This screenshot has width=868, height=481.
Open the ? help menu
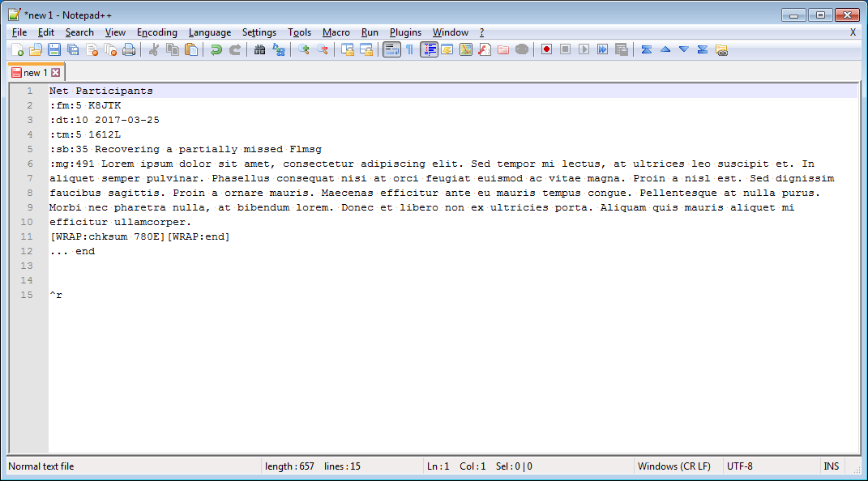pyautogui.click(x=481, y=32)
